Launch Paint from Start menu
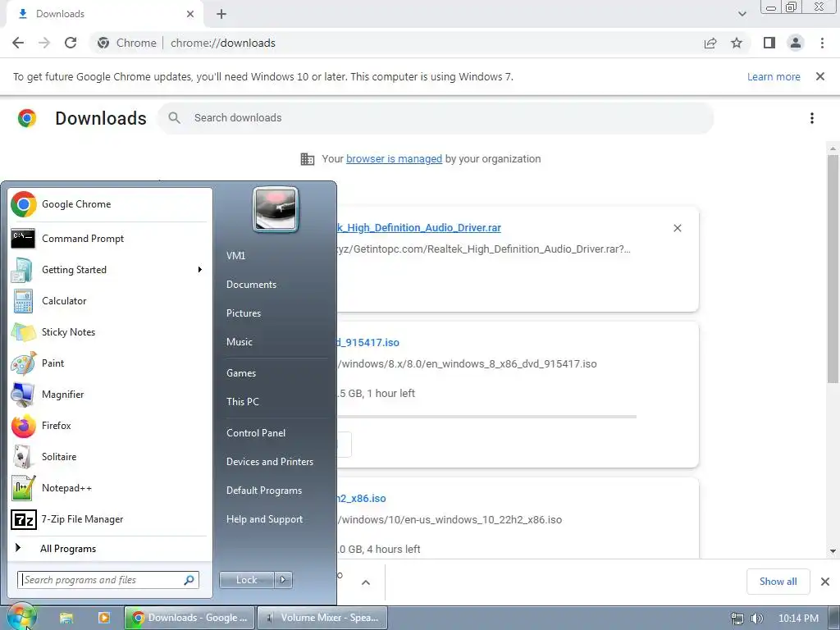 pyautogui.click(x=109, y=363)
